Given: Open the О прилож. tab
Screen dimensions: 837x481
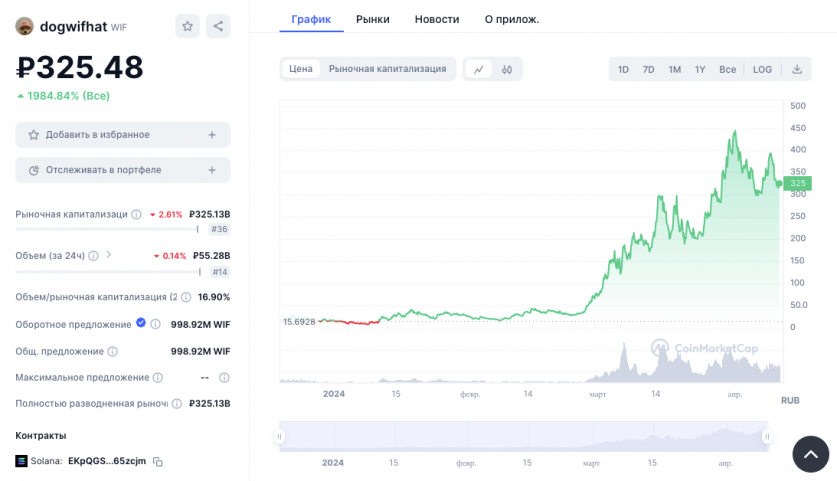Looking at the screenshot, I should tap(512, 19).
